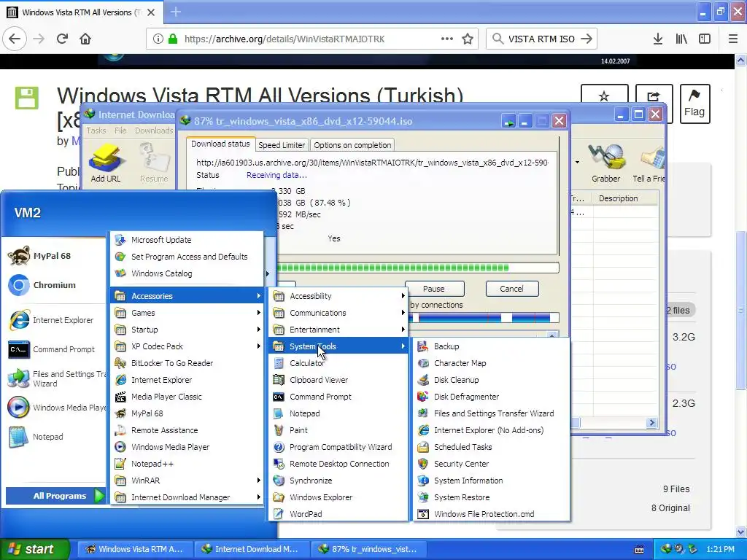The image size is (747, 560).
Task: Expand Entertainment submenu
Action: [338, 330]
